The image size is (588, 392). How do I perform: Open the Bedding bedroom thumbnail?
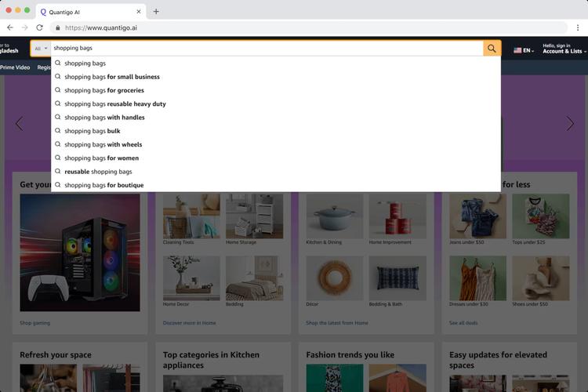point(255,278)
